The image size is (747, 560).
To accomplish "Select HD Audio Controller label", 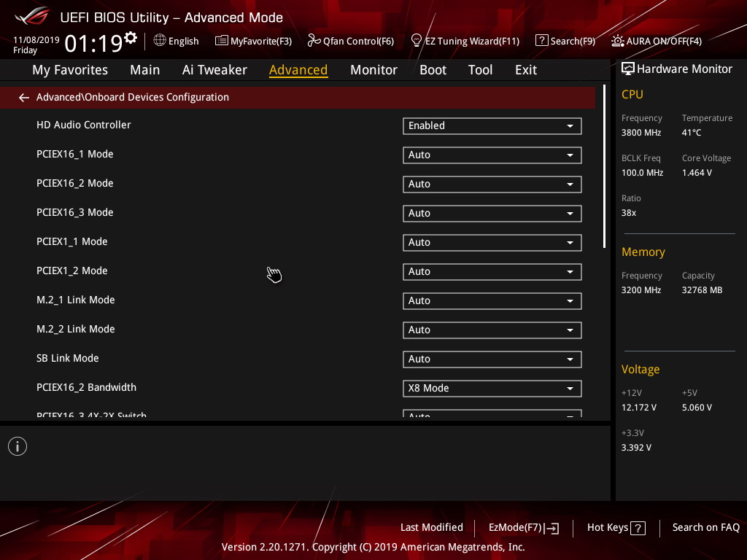I will 83,125.
